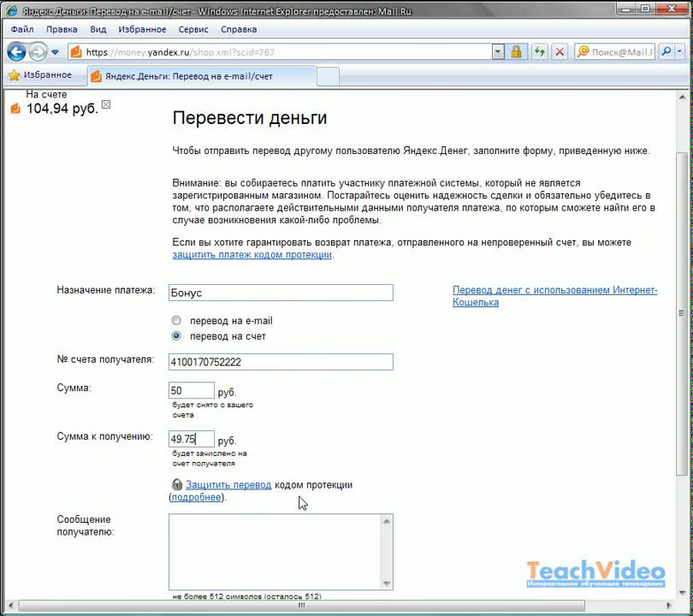Close the Internet Explorer window

point(672,8)
